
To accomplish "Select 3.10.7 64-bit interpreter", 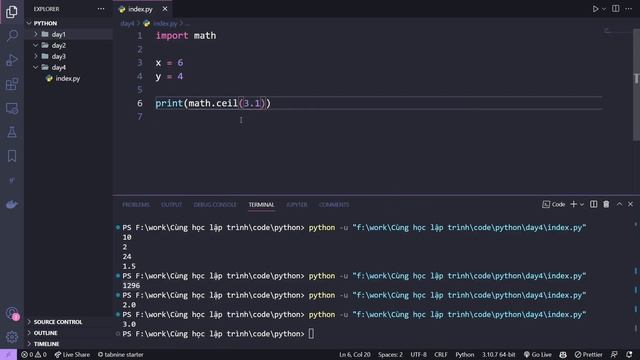I will point(498,354).
